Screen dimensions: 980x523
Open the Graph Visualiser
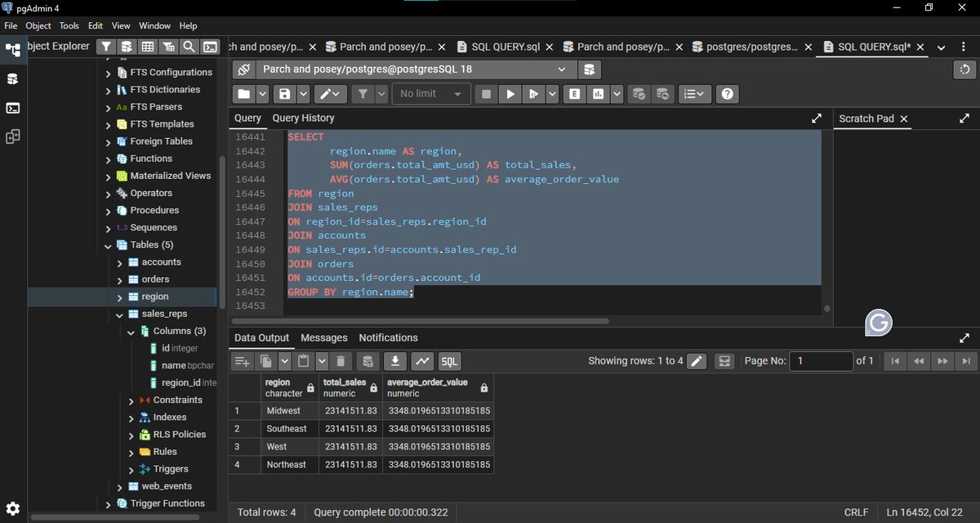(x=422, y=360)
